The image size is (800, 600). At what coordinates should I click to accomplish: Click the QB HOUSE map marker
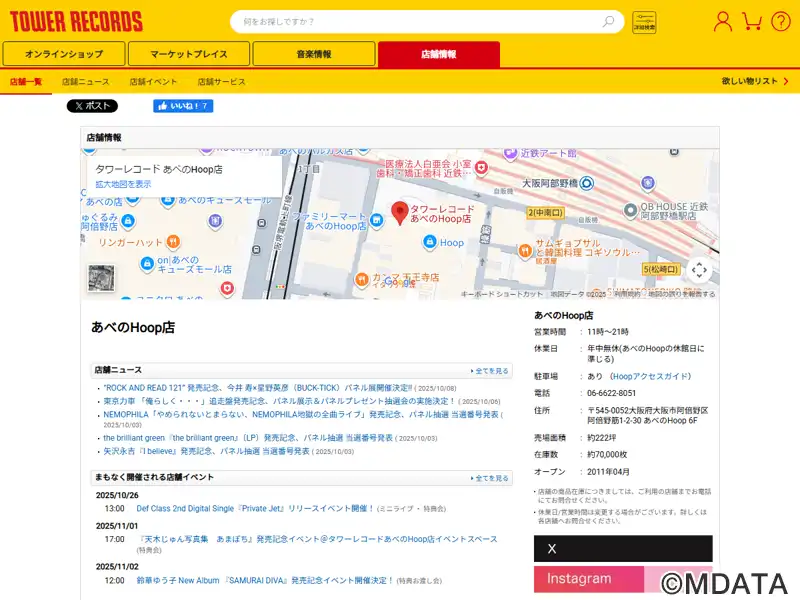631,210
